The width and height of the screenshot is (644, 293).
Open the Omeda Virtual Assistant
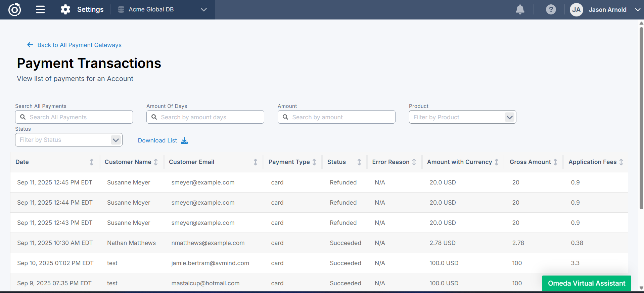(586, 283)
